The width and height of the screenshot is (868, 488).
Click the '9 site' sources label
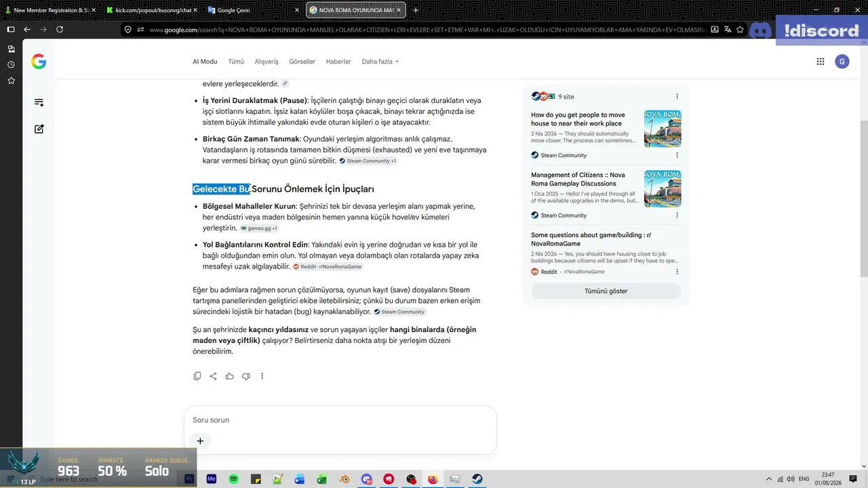566,96
